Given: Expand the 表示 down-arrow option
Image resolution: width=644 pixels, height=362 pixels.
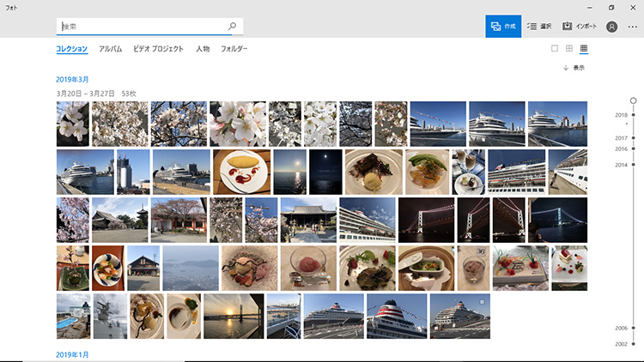Looking at the screenshot, I should (574, 68).
